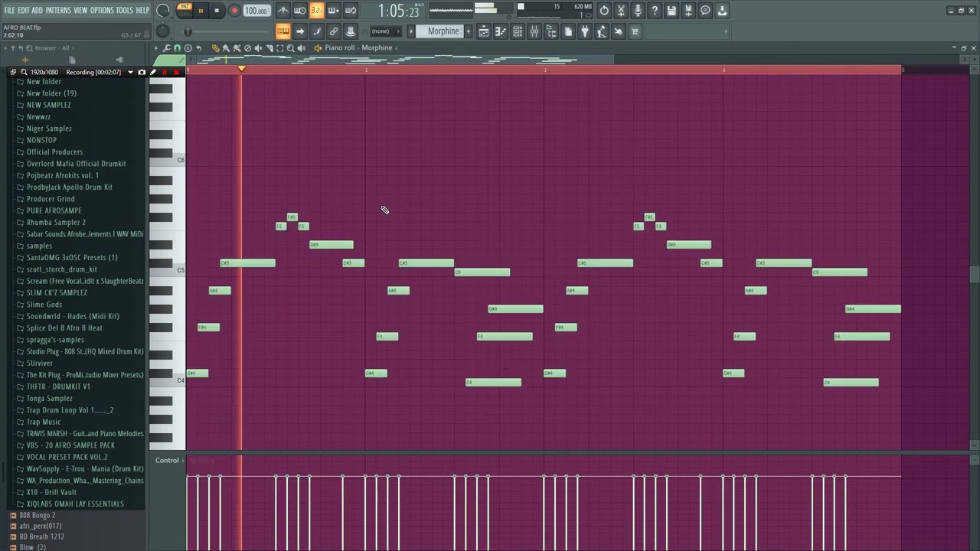Click the step edit arrow icon

300,31
